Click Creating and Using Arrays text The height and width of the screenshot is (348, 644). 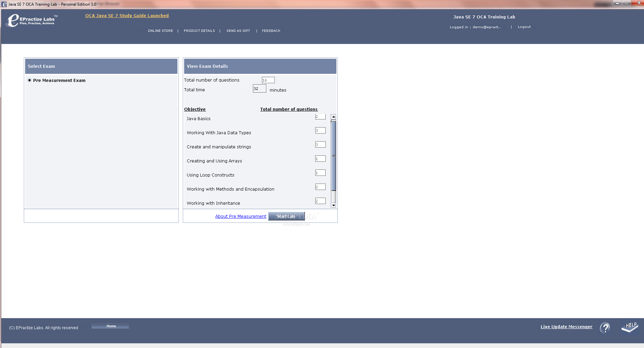(214, 161)
